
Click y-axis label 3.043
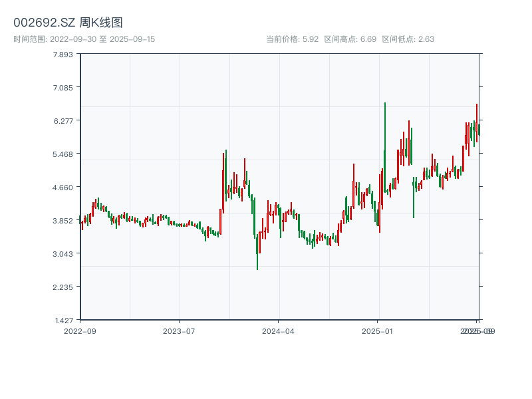[63, 254]
